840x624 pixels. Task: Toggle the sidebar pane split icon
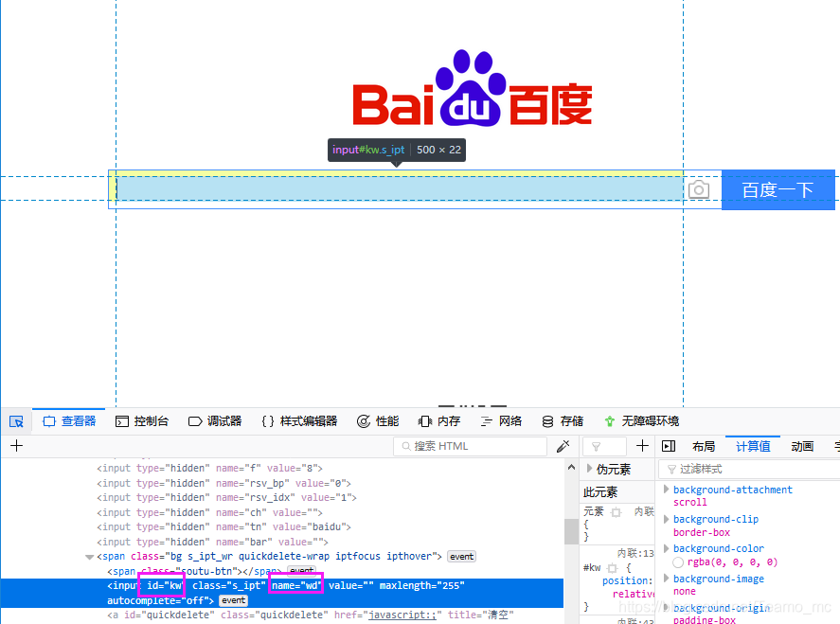tap(669, 446)
